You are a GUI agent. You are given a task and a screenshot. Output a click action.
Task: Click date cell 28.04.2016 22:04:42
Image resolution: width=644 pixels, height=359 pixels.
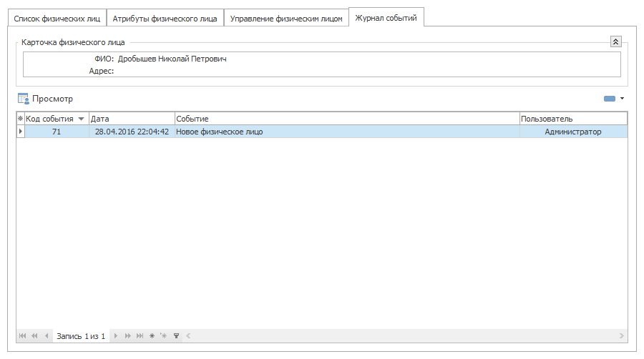[132, 132]
